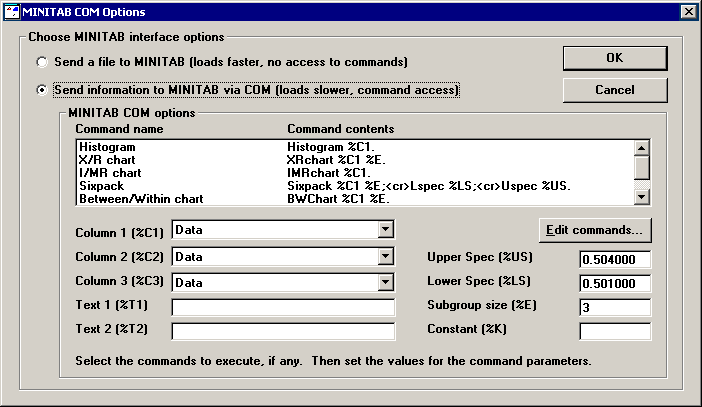Close the MINITAB COM Options dialog

[x=688, y=12]
